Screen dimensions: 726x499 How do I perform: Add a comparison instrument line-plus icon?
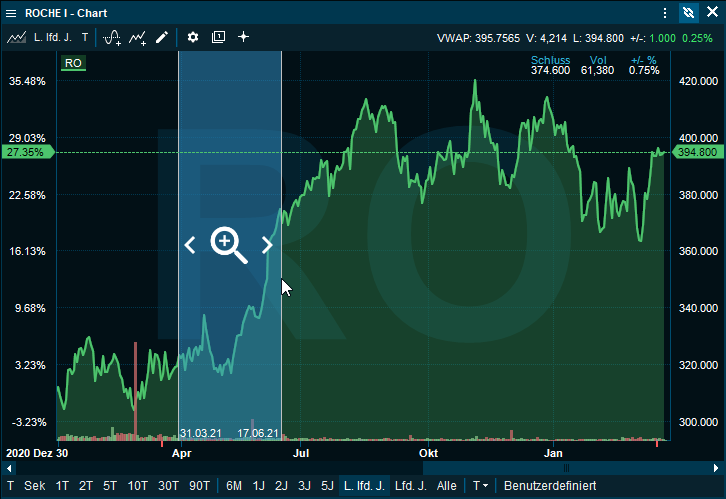click(x=138, y=37)
